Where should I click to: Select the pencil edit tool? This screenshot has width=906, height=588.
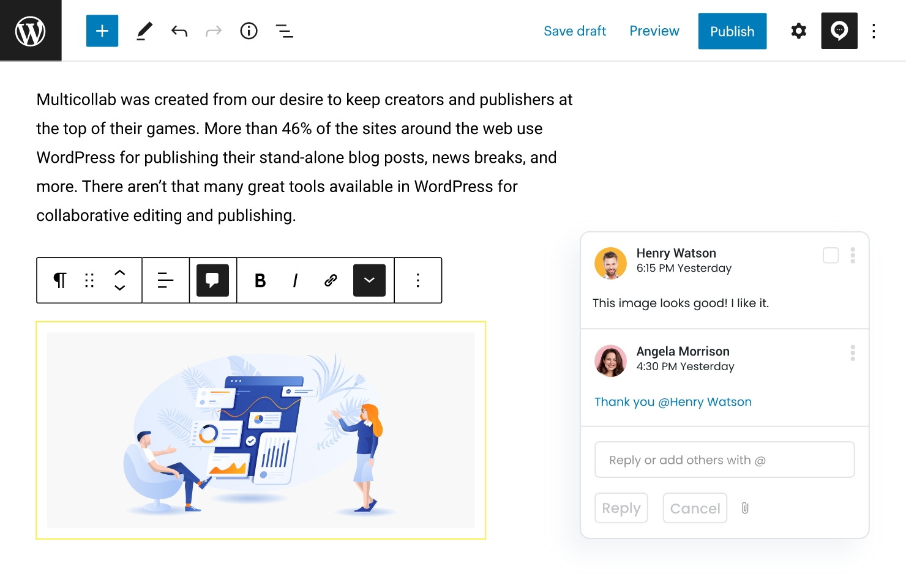tap(144, 31)
